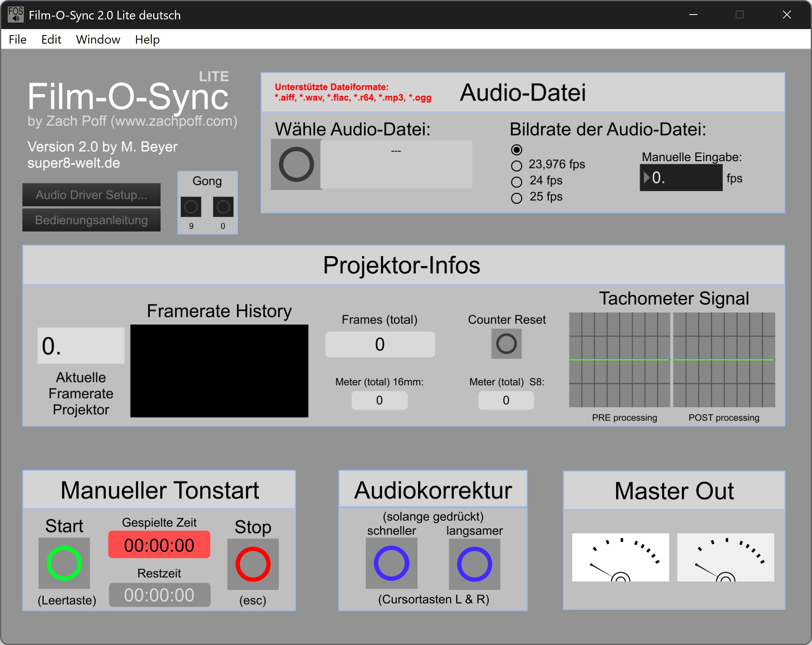Screen dimensions: 812x645
Task: Click the left Master Out level meter
Action: pos(620,557)
